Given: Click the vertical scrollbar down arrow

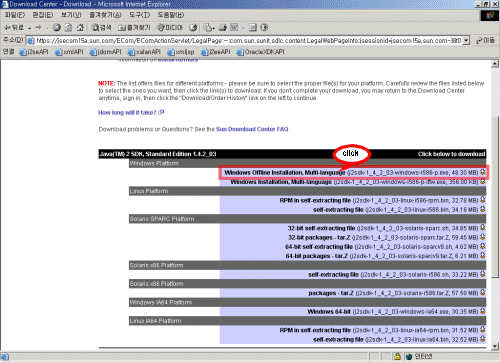Looking at the screenshot, I should (x=495, y=346).
